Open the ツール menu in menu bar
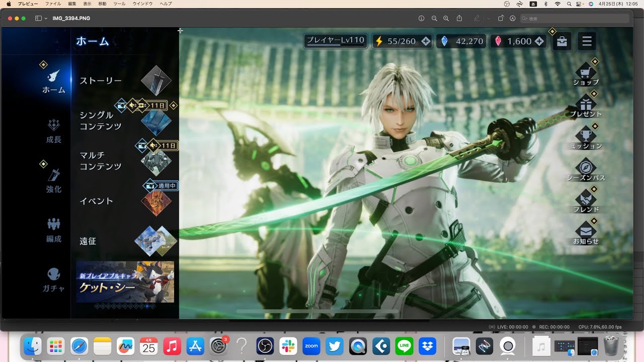 click(x=119, y=4)
